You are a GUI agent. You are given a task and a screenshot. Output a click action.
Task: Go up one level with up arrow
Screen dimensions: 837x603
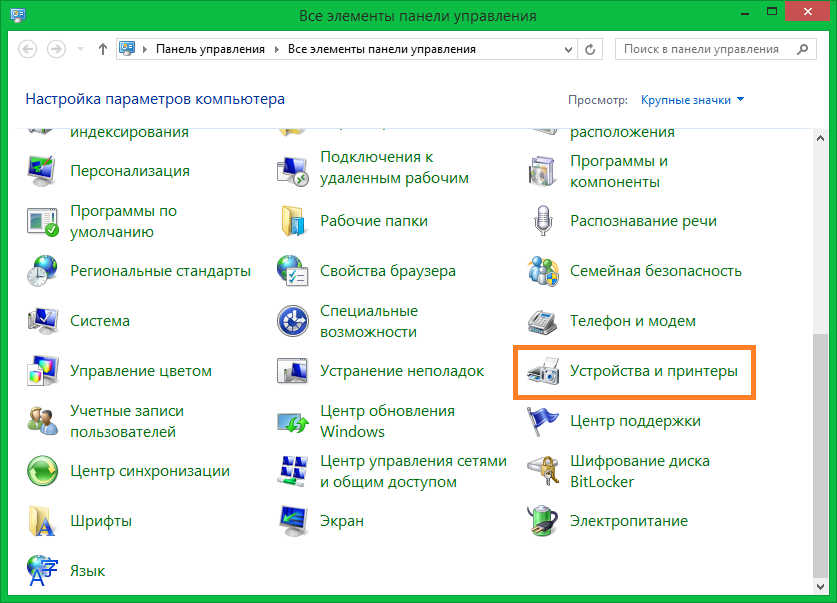click(x=102, y=49)
